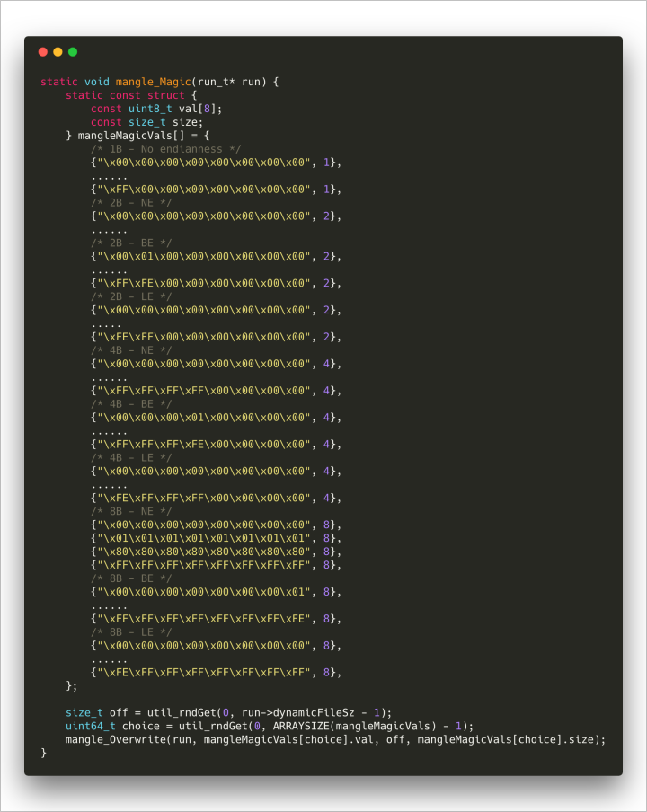Viewport: 647px width, 812px height.
Task: Click the green maximize dot
Action: pyautogui.click(x=73, y=52)
